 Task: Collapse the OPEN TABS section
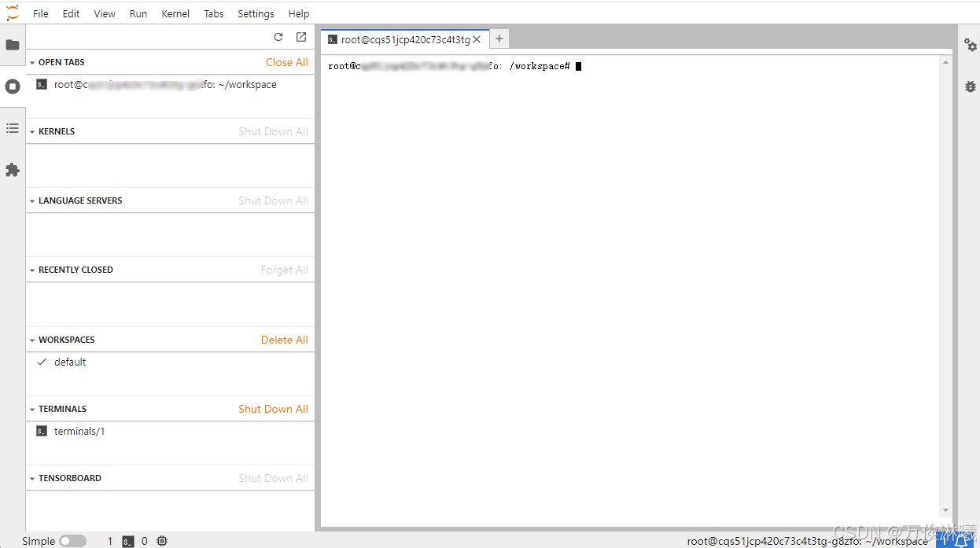coord(32,62)
